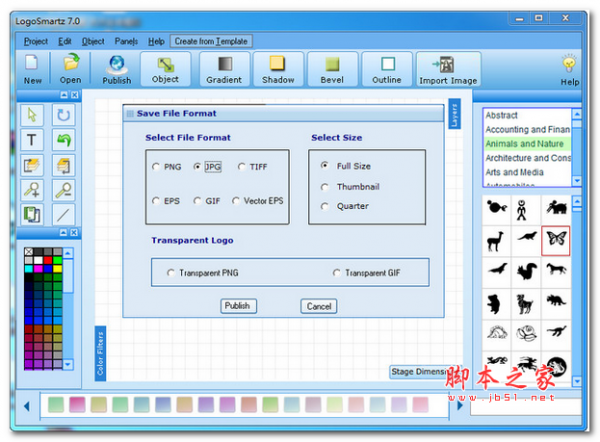600x442 pixels.
Task: Choose Thumbnail size option
Action: click(325, 187)
